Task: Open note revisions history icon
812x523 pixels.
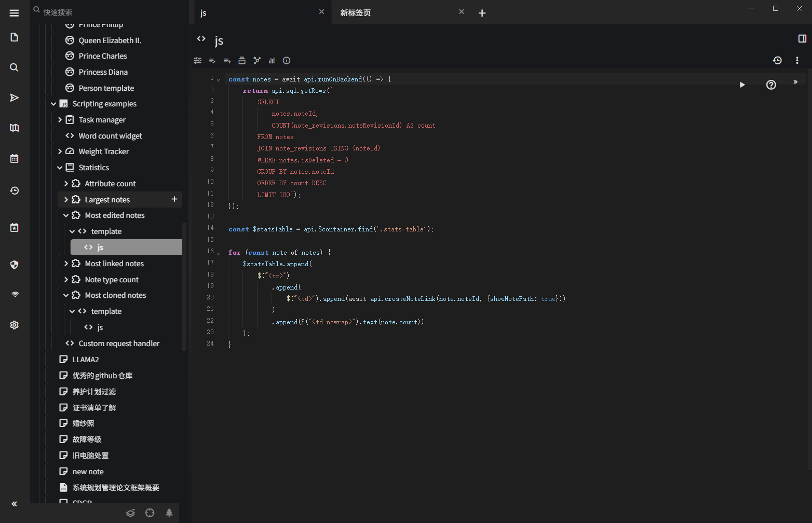Action: tap(777, 61)
